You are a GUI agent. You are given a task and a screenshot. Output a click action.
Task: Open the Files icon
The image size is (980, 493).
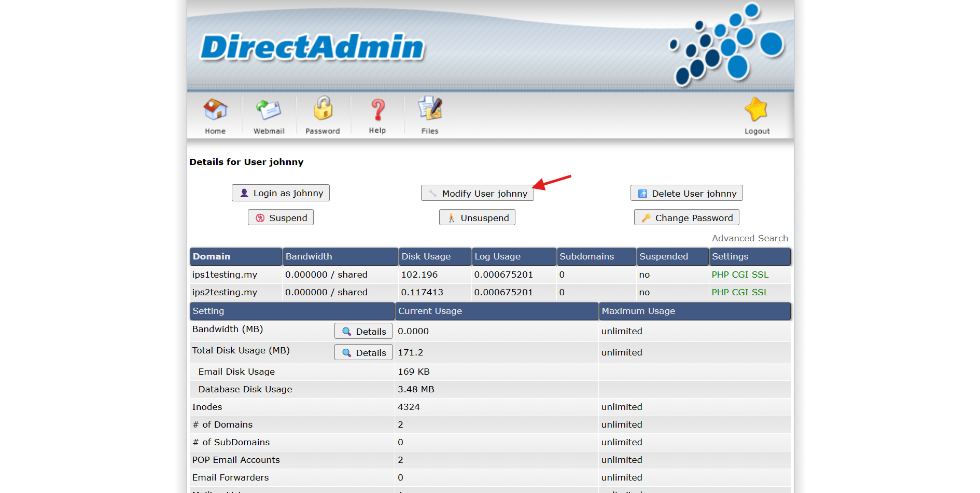coord(430,116)
